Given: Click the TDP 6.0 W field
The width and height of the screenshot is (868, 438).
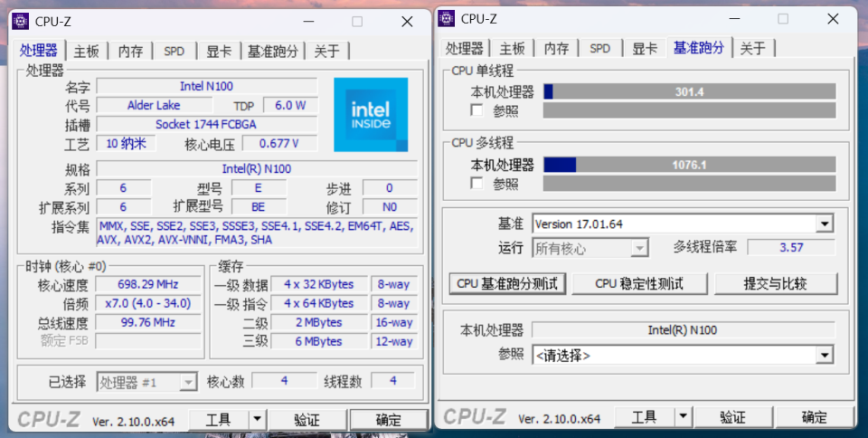Looking at the screenshot, I should pos(290,105).
